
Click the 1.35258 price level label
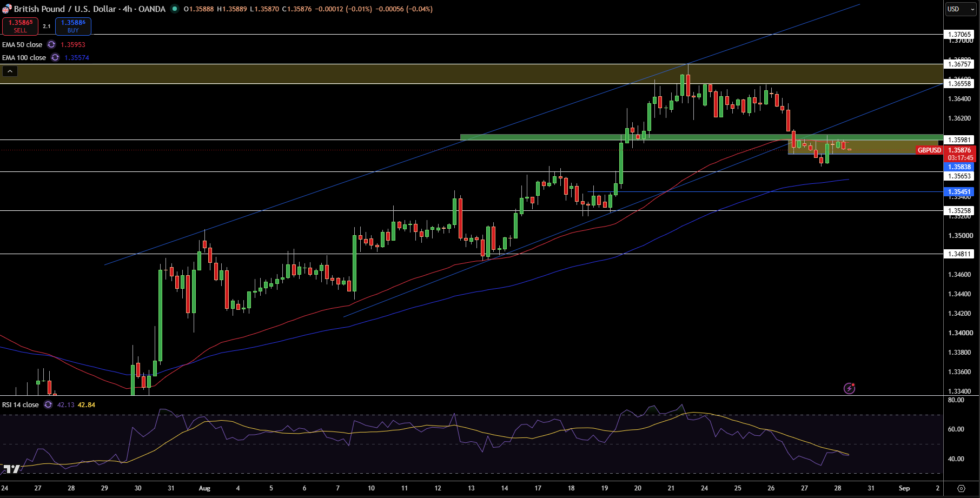(x=960, y=211)
